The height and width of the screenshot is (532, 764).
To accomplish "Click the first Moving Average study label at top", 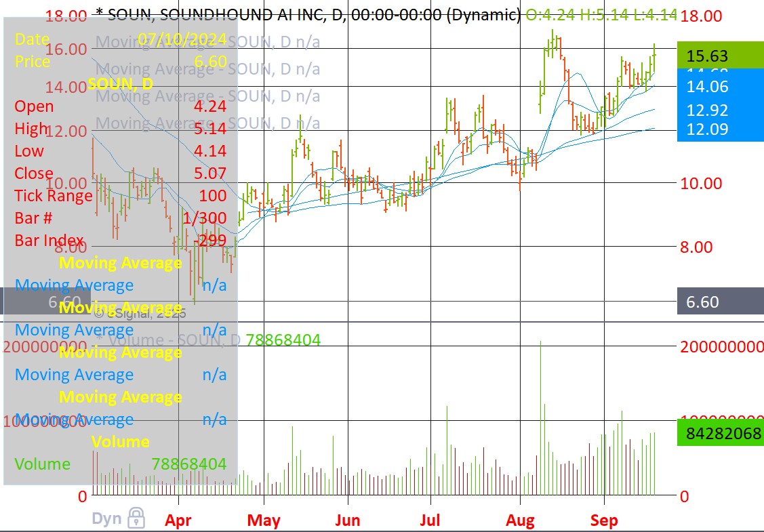I will pyautogui.click(x=207, y=42).
